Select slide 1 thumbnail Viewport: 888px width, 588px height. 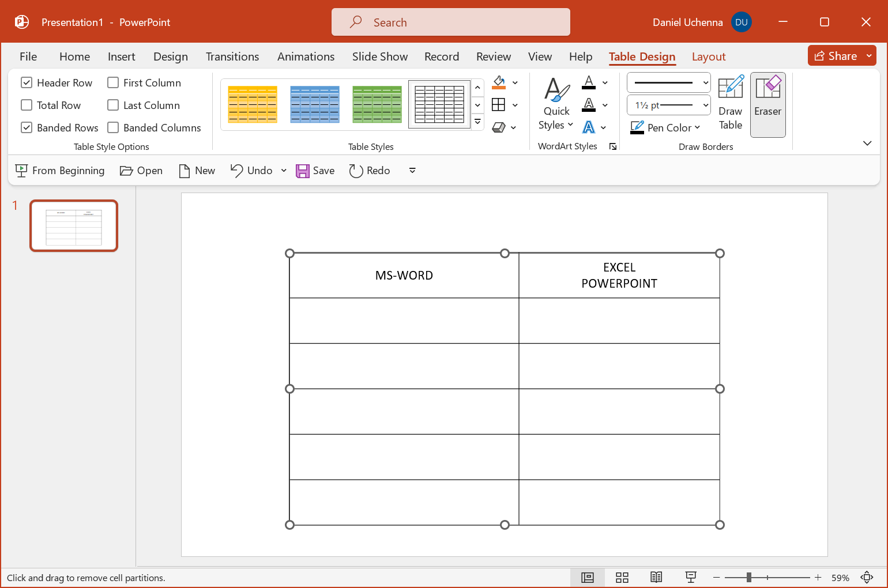(x=74, y=225)
